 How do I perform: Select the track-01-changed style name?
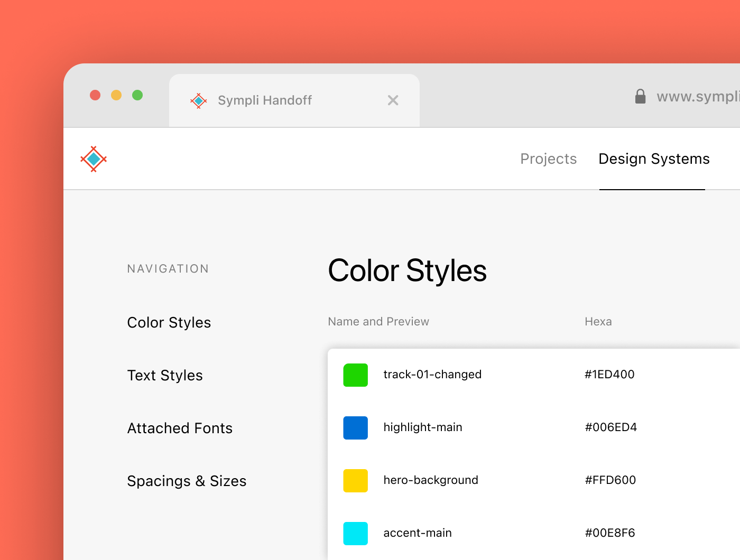(432, 375)
